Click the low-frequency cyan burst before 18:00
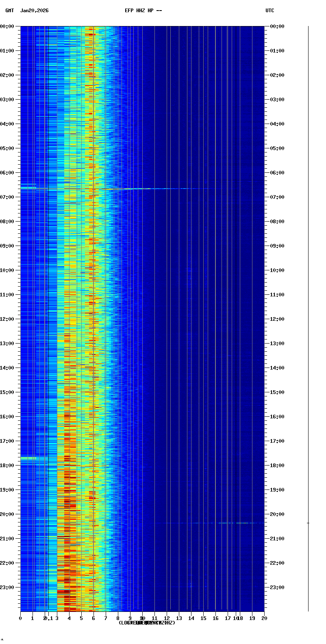 point(29,458)
